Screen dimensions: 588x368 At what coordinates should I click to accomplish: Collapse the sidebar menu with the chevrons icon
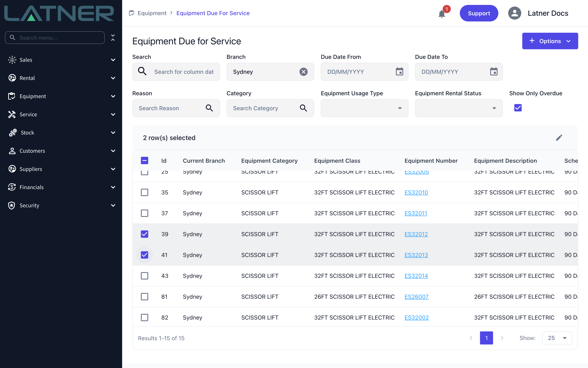pos(113,38)
